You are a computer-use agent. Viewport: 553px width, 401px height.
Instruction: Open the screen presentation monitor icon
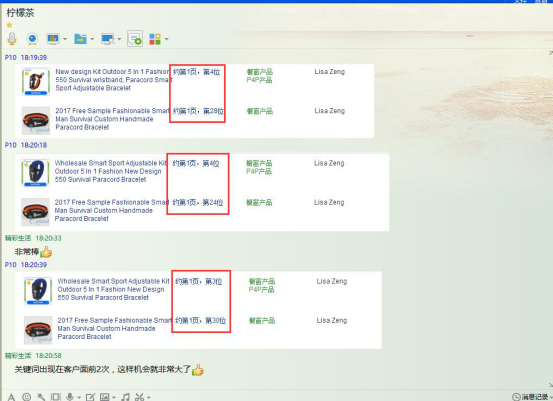tap(53, 39)
